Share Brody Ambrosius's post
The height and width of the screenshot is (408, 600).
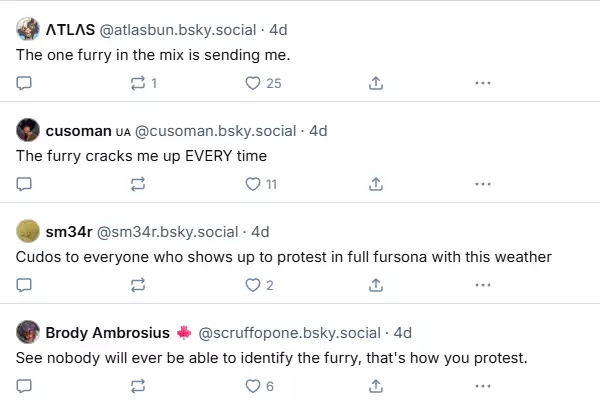coord(376,386)
